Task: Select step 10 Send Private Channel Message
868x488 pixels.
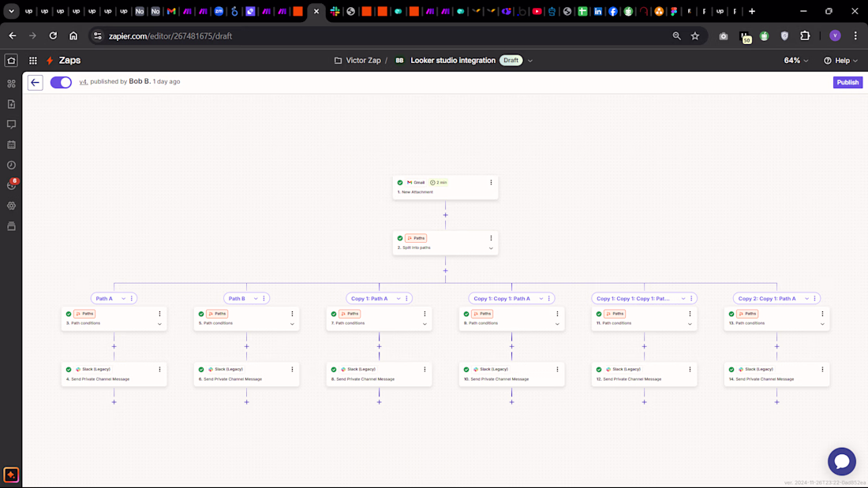Action: coord(511,374)
